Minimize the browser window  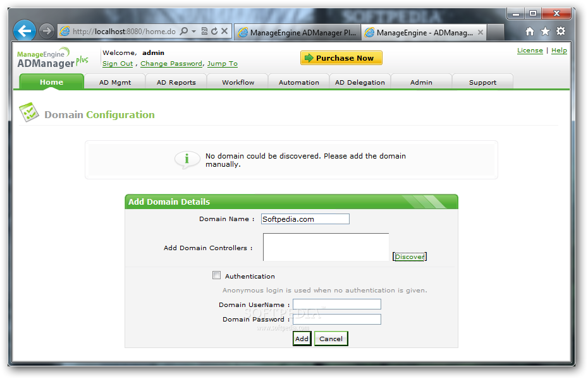tap(516, 14)
